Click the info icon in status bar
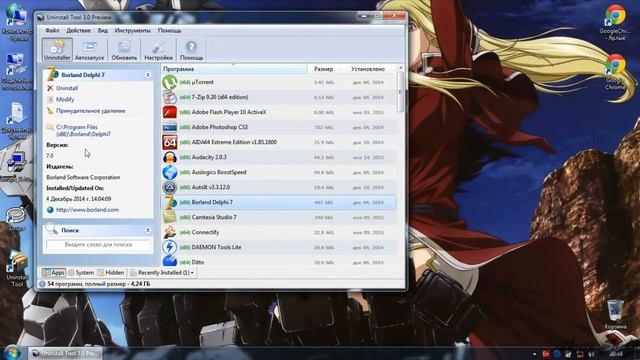The width and height of the screenshot is (640, 360). [42, 284]
